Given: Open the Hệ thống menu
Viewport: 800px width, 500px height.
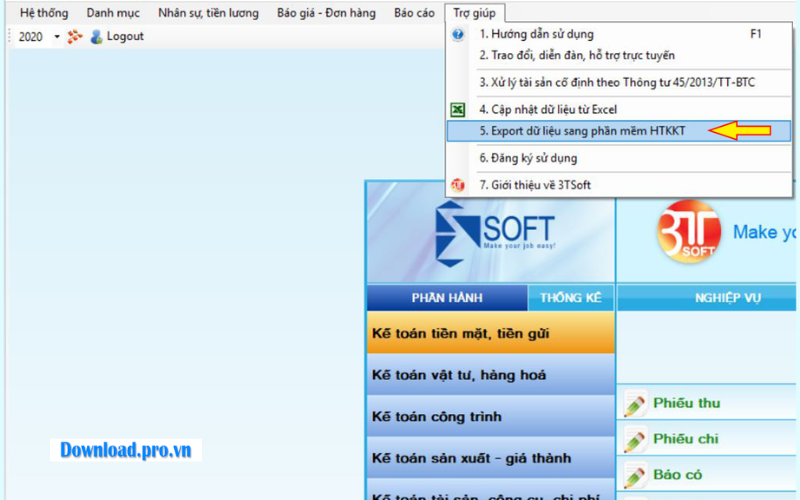Looking at the screenshot, I should click(x=44, y=13).
